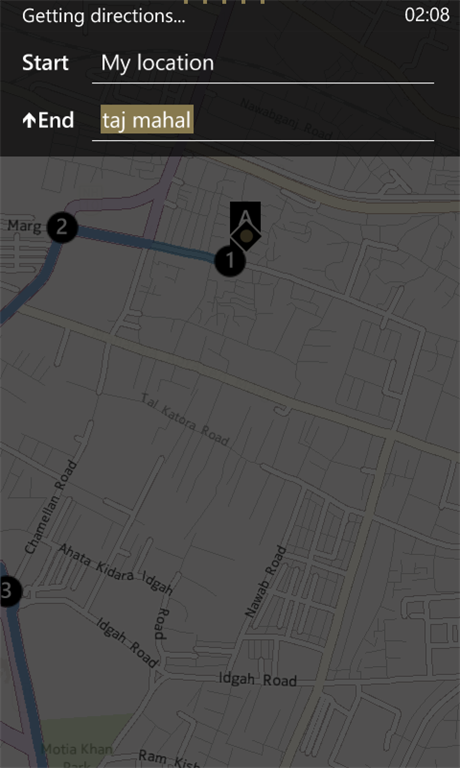Select waypoint marker 3 on route
The width and height of the screenshot is (460, 768).
(7, 591)
